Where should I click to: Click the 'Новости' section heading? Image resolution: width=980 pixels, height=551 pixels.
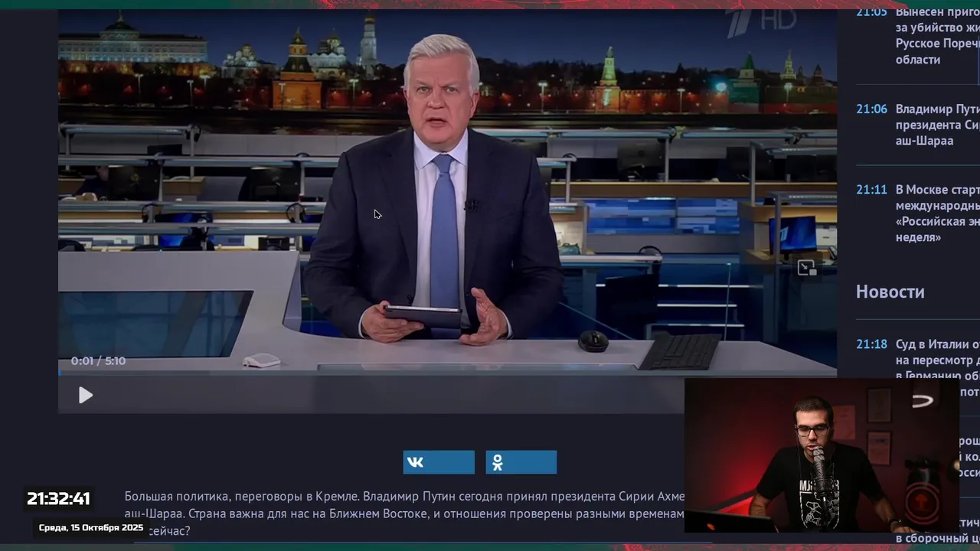890,292
